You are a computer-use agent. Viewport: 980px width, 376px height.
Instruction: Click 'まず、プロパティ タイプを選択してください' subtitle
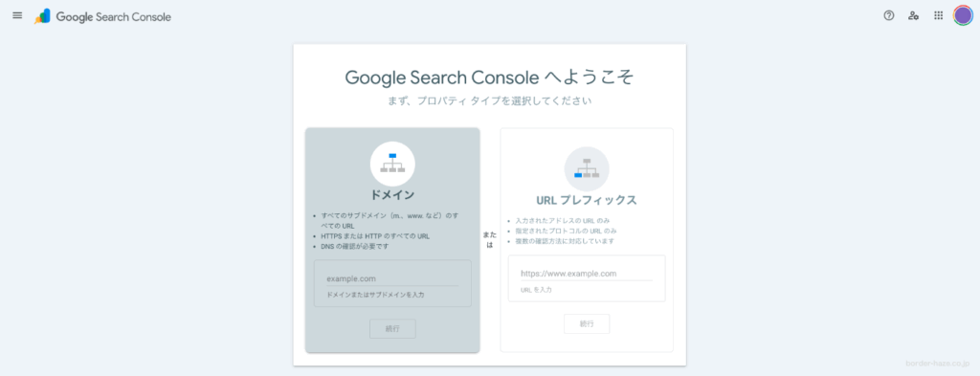pyautogui.click(x=489, y=100)
